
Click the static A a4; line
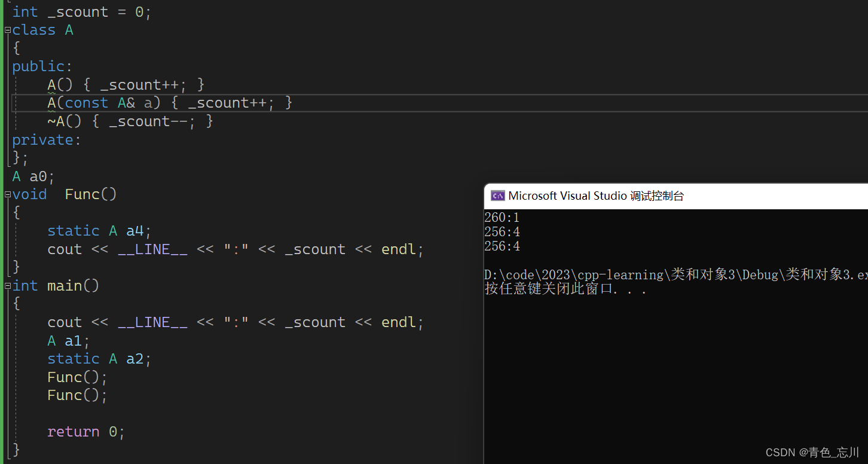tap(100, 231)
